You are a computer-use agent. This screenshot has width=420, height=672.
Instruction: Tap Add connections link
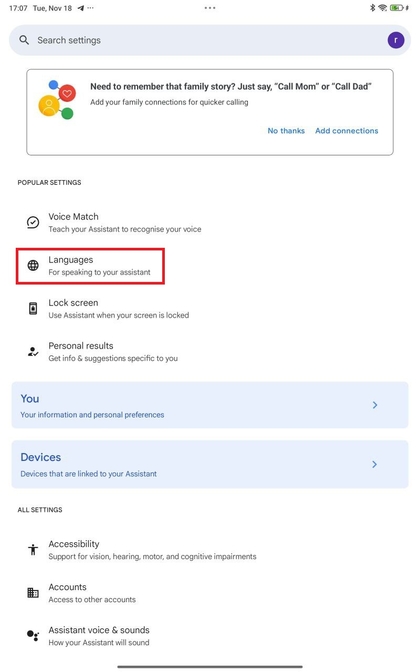(347, 131)
